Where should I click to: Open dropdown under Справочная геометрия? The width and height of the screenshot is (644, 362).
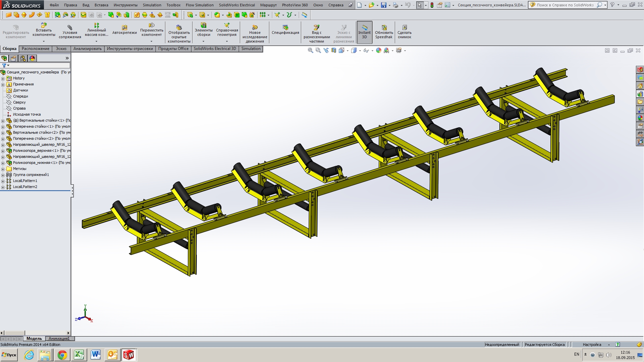tap(227, 42)
